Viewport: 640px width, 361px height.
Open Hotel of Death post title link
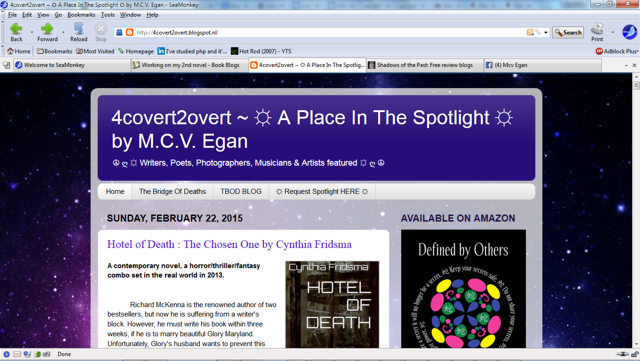[x=229, y=244]
